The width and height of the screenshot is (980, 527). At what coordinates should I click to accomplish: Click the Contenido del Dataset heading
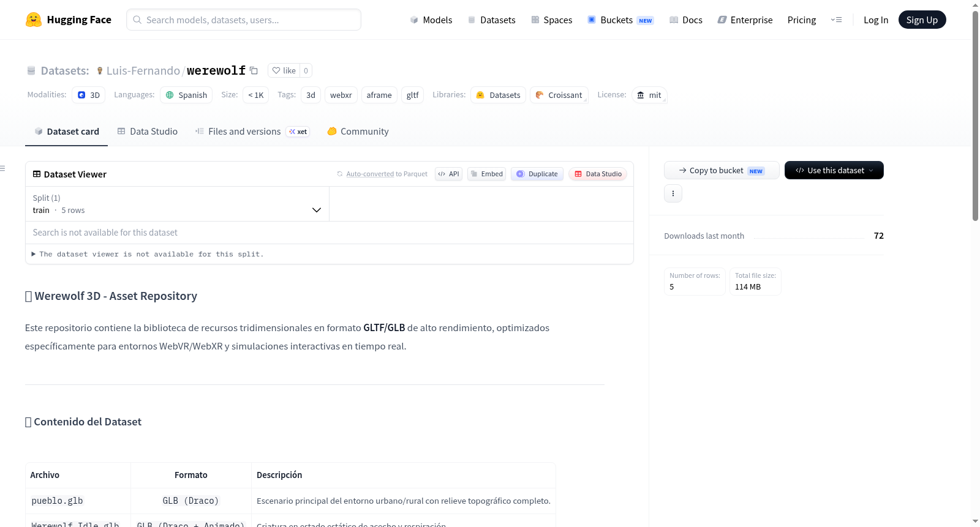[83, 422]
